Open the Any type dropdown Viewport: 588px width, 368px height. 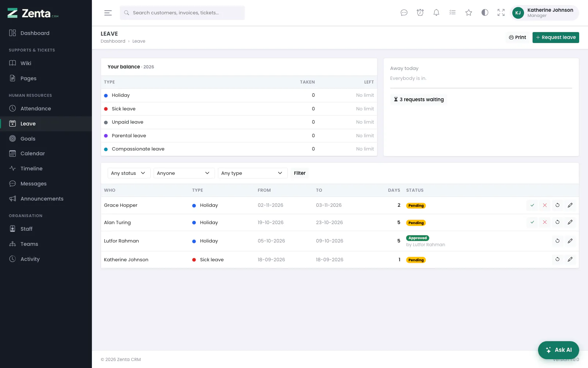coord(252,173)
